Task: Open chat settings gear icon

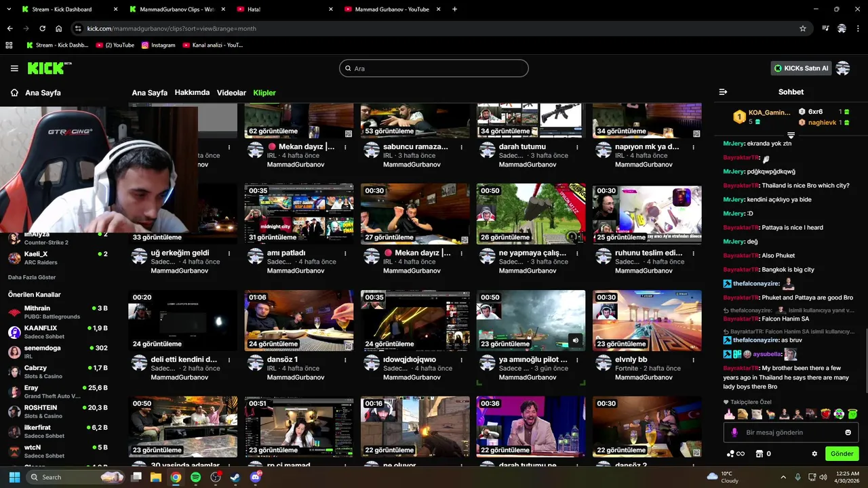Action: [814, 453]
